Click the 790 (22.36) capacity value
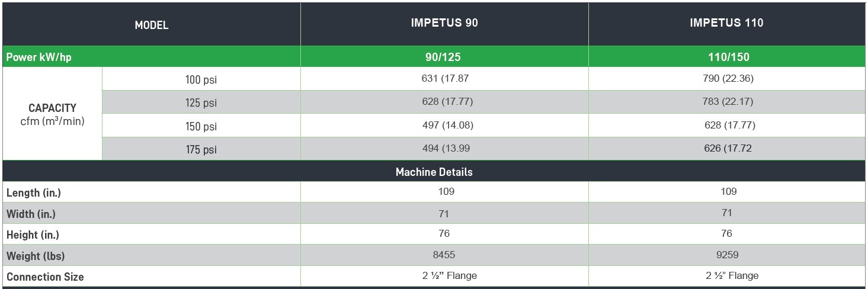The width and height of the screenshot is (868, 289). [x=728, y=78]
